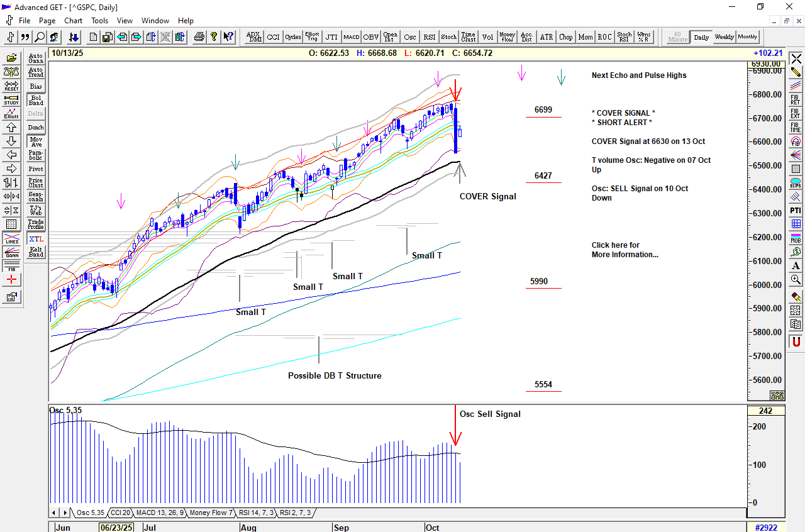Open the Chart menu
The width and height of the screenshot is (805, 532).
click(x=73, y=21)
